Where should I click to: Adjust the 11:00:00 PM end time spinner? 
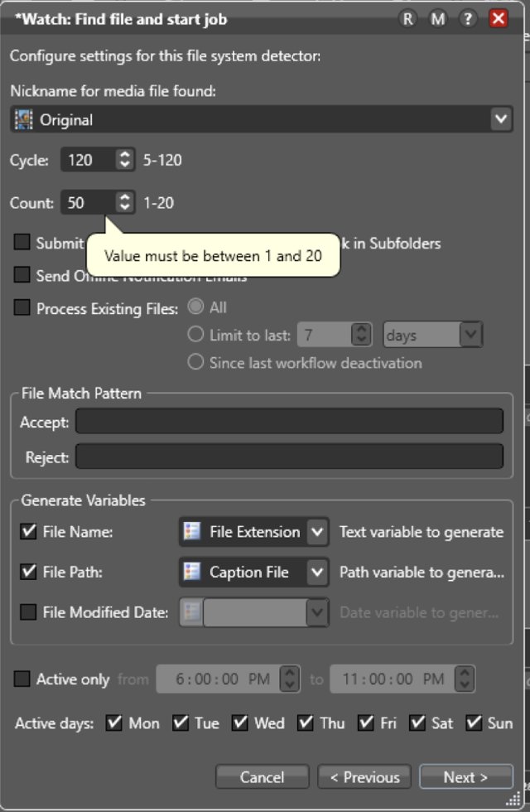(x=465, y=679)
